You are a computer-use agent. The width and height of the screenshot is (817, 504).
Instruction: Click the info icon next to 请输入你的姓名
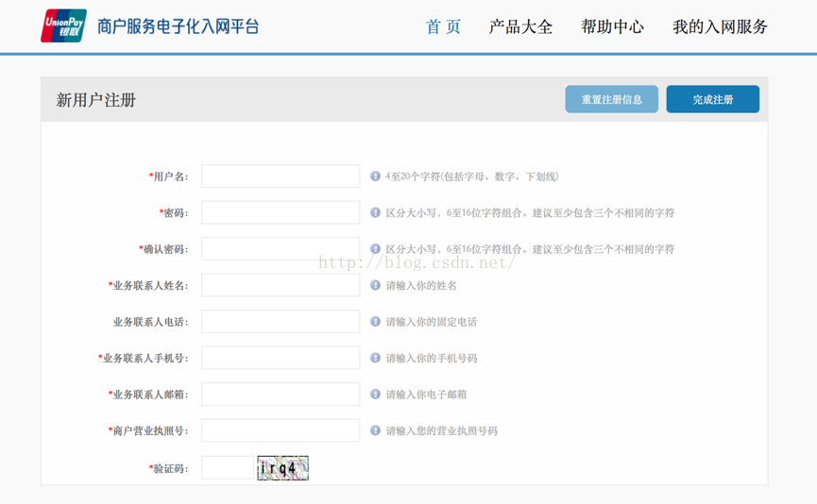click(375, 285)
